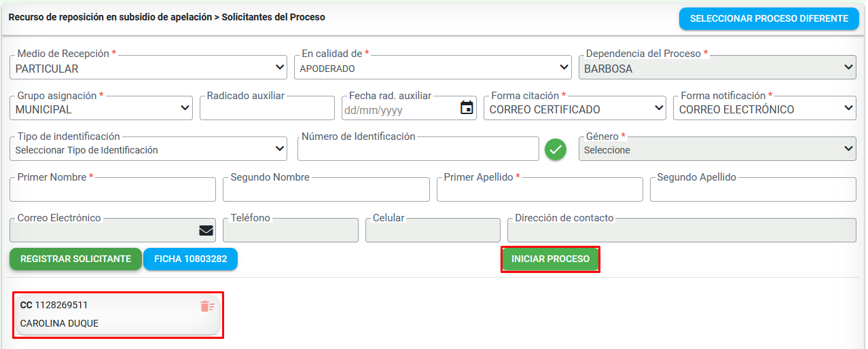Viewport: 868px width, 349px height.
Task: Open the Forma citación dropdown
Action: click(x=575, y=109)
